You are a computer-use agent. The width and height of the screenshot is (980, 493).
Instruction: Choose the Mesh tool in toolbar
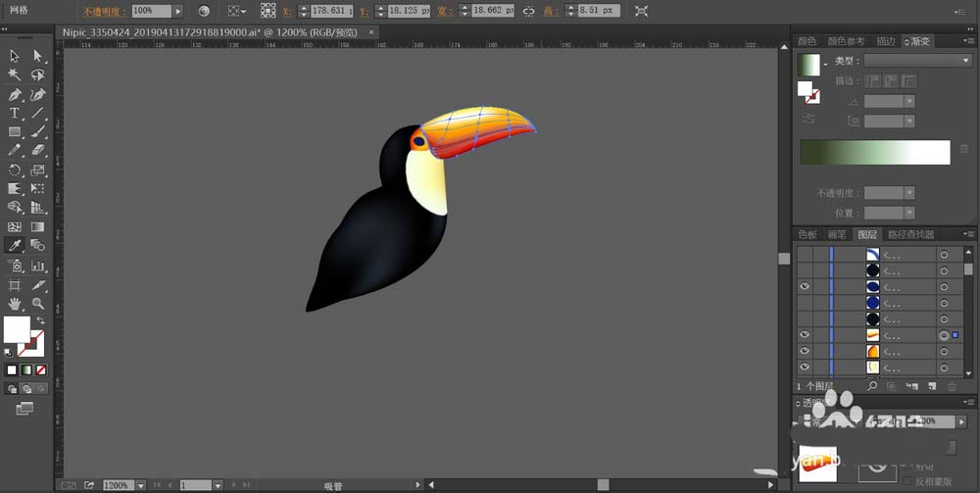click(15, 226)
